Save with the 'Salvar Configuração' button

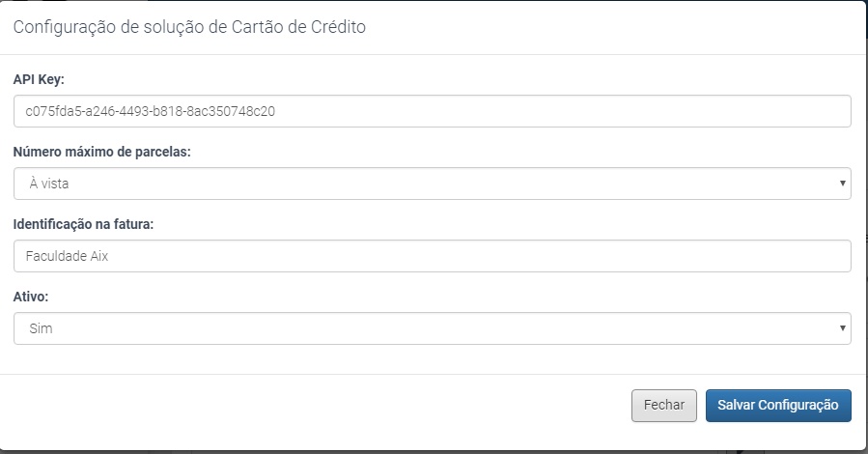[778, 406]
